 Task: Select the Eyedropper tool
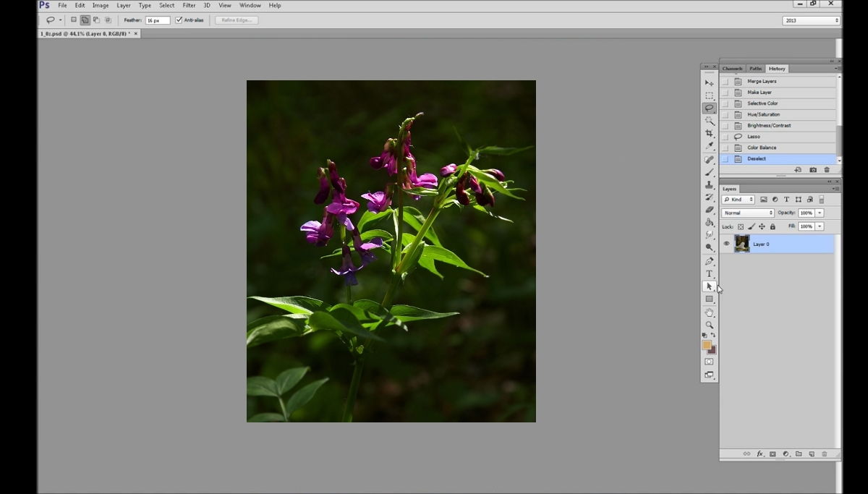[x=709, y=146]
